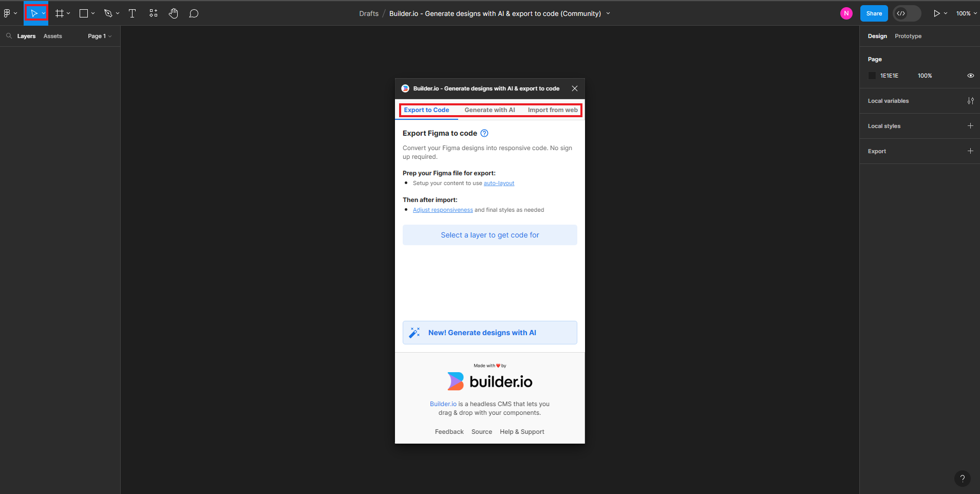This screenshot has width=980, height=494.
Task: Click the Export section label
Action: point(877,151)
